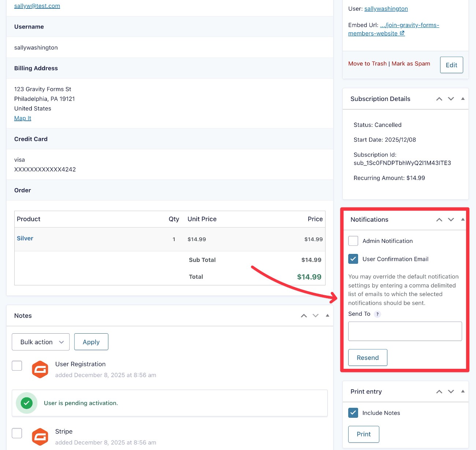Click Apply for bulk action
476x450 pixels.
pyautogui.click(x=91, y=342)
